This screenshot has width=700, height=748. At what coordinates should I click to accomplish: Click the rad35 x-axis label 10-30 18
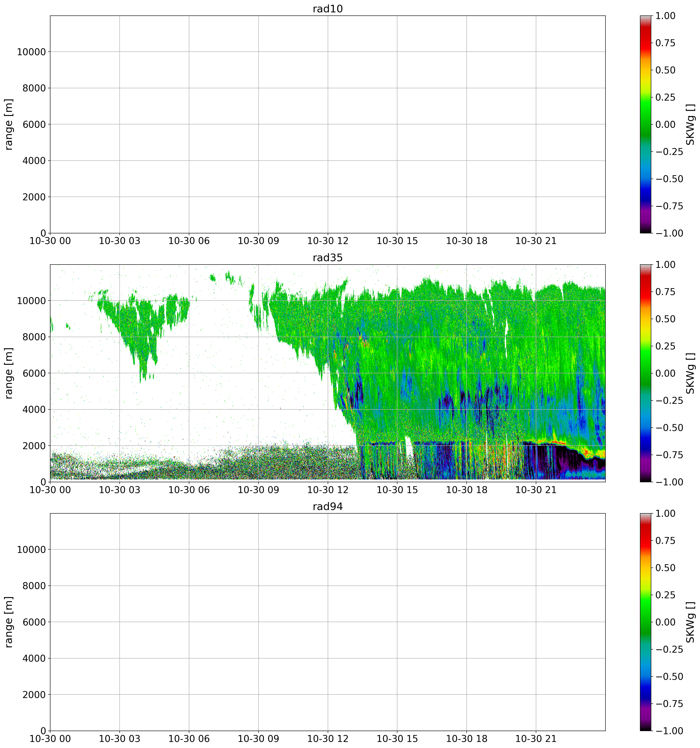tap(466, 490)
